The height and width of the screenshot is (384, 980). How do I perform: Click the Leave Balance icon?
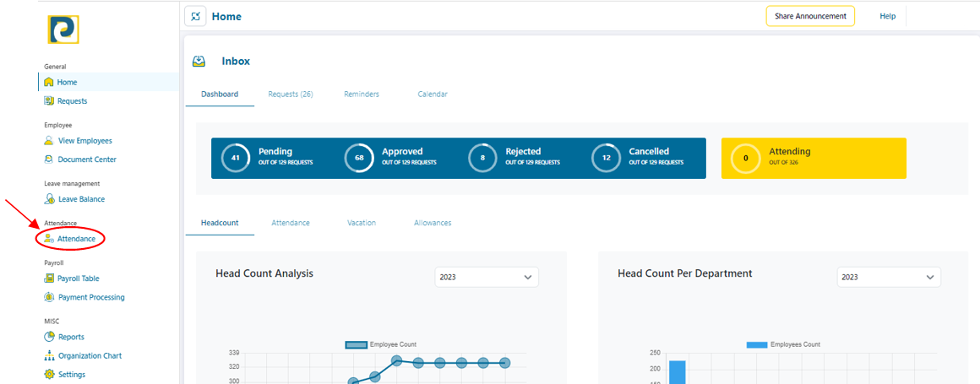coord(49,199)
